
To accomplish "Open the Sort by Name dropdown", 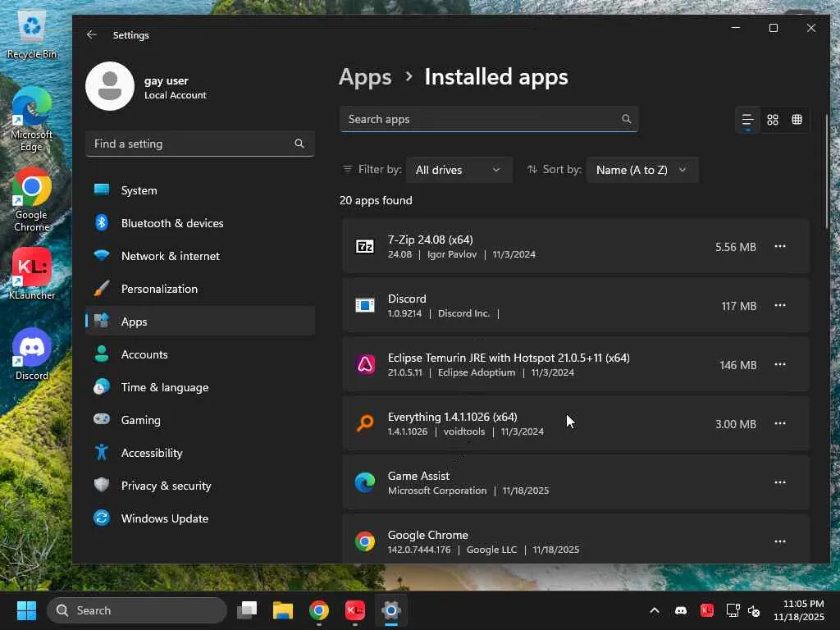I will pyautogui.click(x=641, y=170).
